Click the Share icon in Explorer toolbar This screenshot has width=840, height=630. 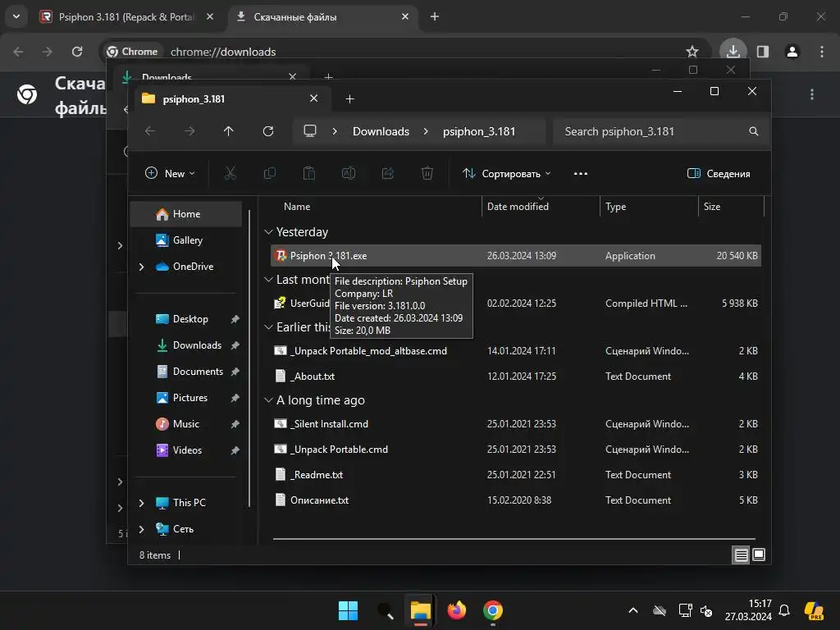click(388, 174)
